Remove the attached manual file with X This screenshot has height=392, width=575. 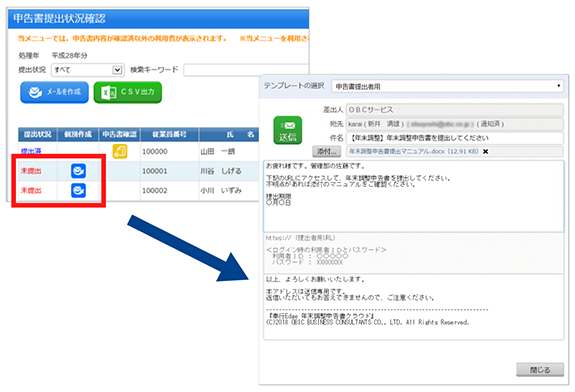[485, 151]
